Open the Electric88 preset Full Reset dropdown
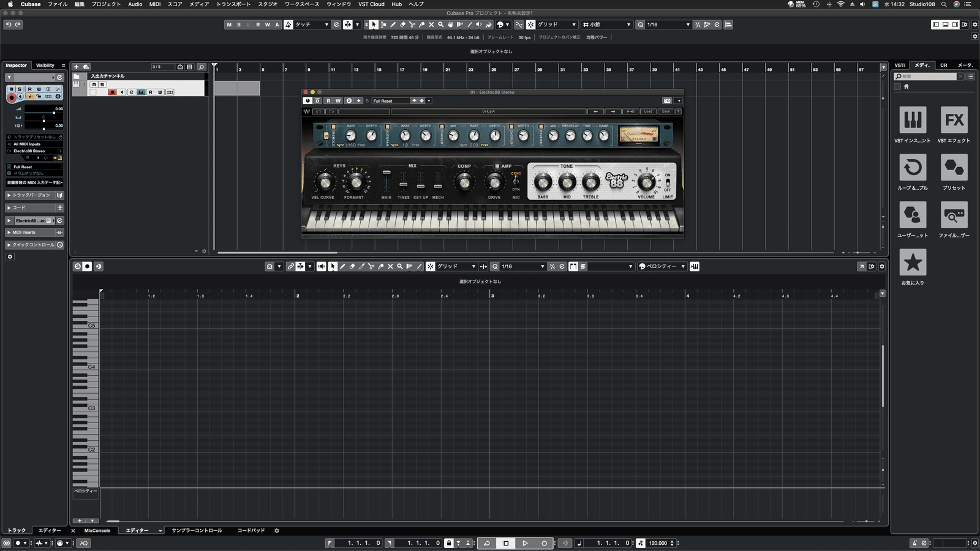 pos(391,101)
